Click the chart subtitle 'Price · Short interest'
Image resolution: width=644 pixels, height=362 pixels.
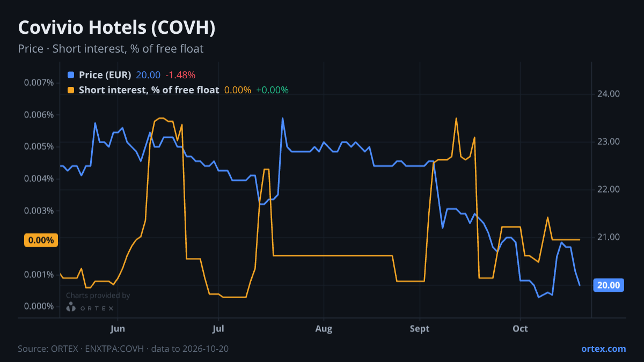111,49
